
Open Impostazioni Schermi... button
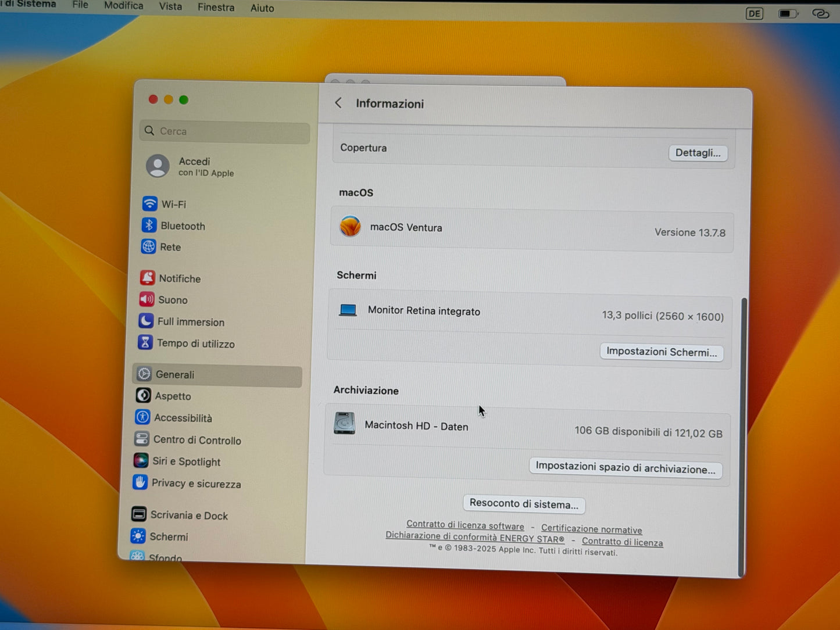point(662,352)
